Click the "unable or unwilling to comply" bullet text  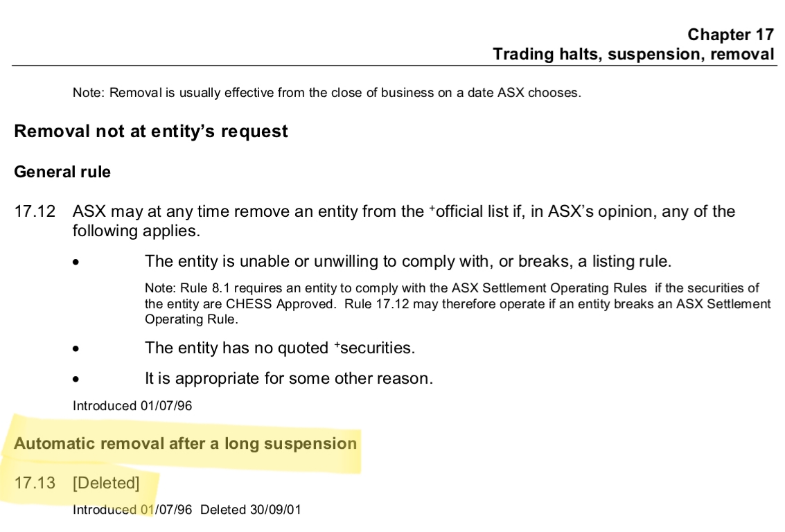coord(408,262)
